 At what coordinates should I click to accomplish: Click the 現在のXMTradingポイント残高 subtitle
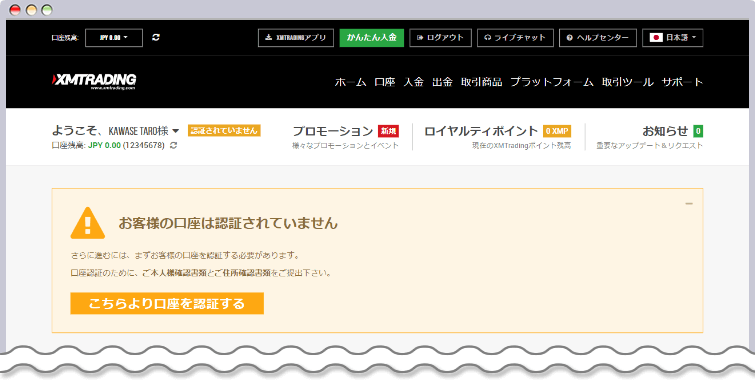click(x=521, y=145)
